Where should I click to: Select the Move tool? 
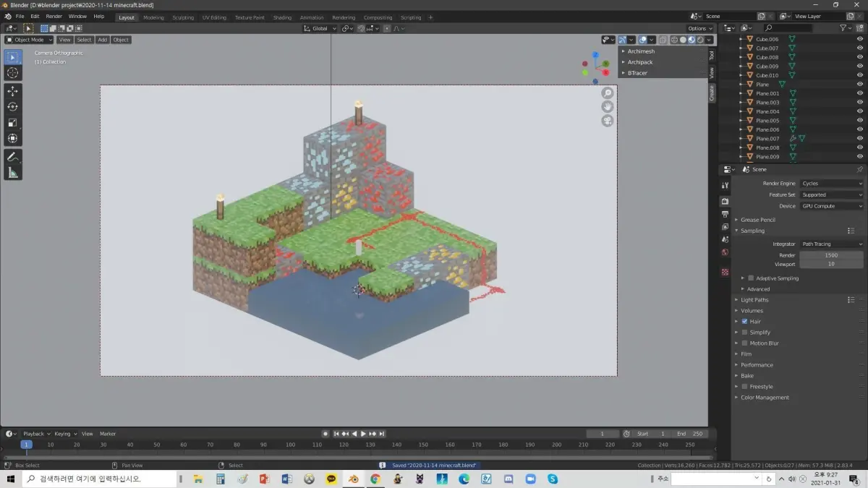point(12,91)
